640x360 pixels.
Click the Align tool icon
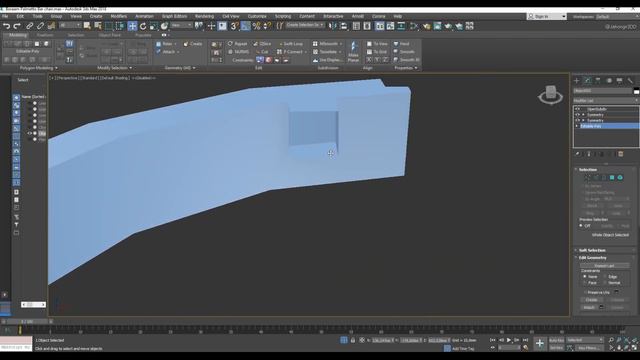click(344, 26)
